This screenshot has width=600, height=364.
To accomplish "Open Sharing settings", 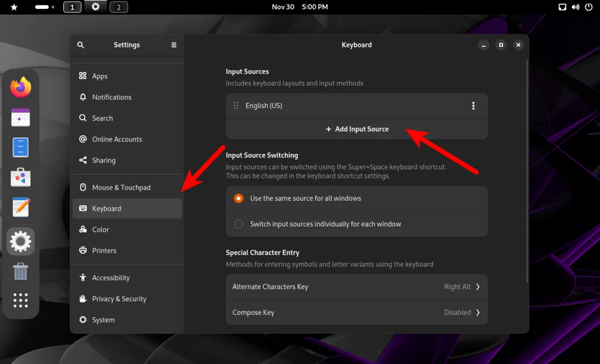I will (127, 160).
